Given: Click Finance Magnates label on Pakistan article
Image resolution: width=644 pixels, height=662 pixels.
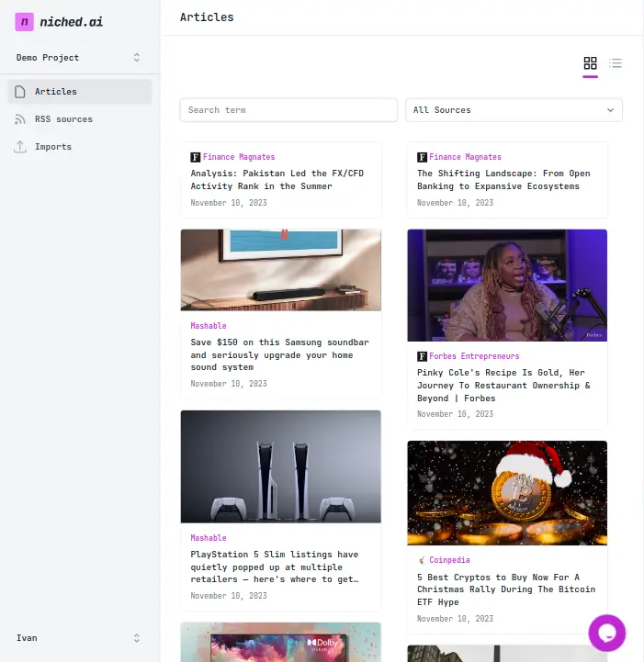Looking at the screenshot, I should click(x=239, y=157).
